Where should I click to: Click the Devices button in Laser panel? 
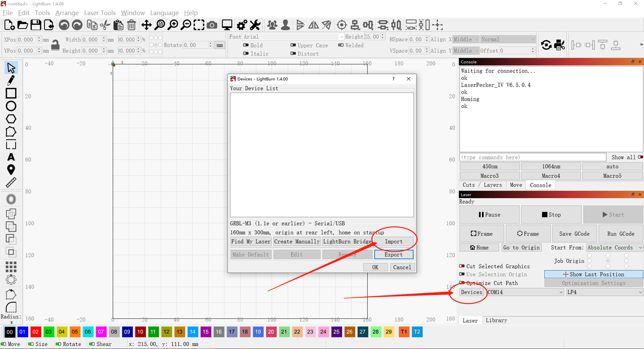pos(472,292)
